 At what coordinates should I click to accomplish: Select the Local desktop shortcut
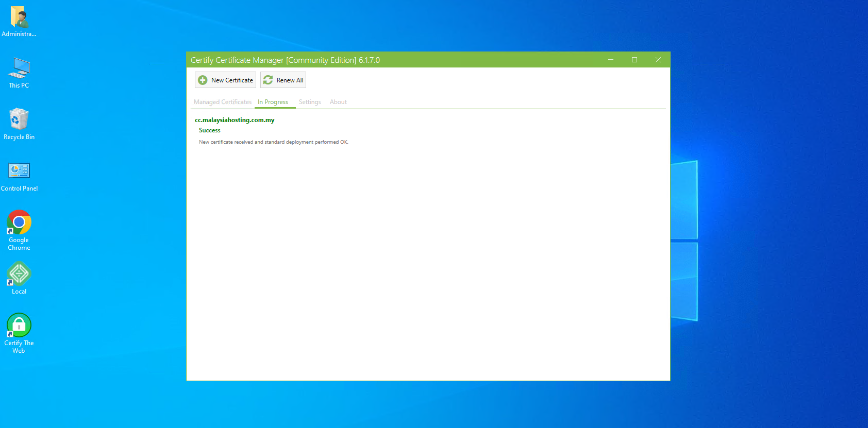pyautogui.click(x=19, y=278)
